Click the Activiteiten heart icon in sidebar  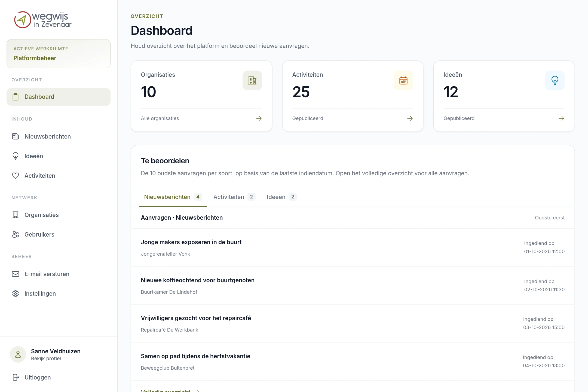pos(16,176)
